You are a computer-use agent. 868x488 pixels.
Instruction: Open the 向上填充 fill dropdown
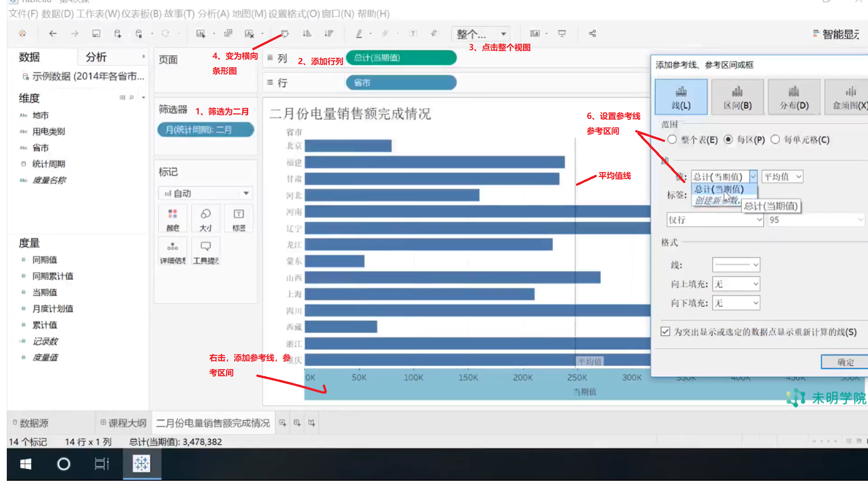tap(736, 284)
